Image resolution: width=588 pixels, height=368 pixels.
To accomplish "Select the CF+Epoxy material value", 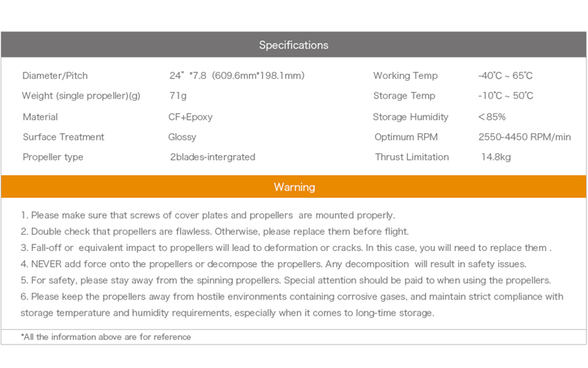I will pos(191,117).
